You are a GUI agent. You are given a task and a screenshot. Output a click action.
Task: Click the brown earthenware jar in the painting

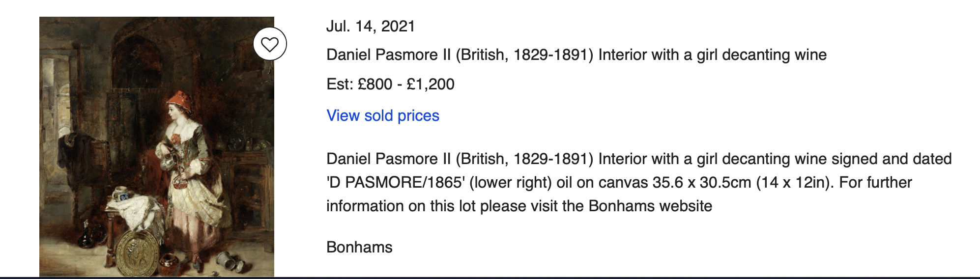(x=168, y=264)
